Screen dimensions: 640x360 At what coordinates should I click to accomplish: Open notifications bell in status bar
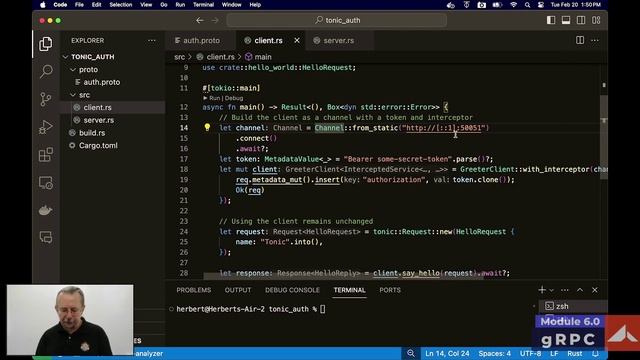pos(595,353)
